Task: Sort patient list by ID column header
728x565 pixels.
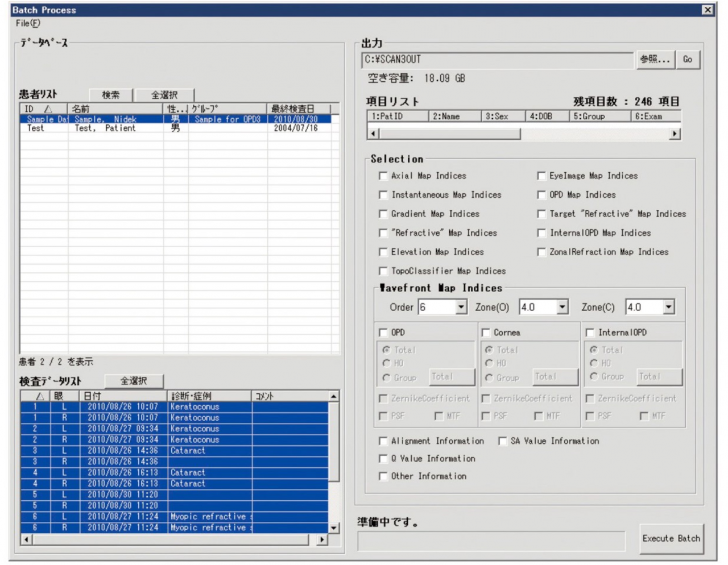Action: click(x=44, y=109)
